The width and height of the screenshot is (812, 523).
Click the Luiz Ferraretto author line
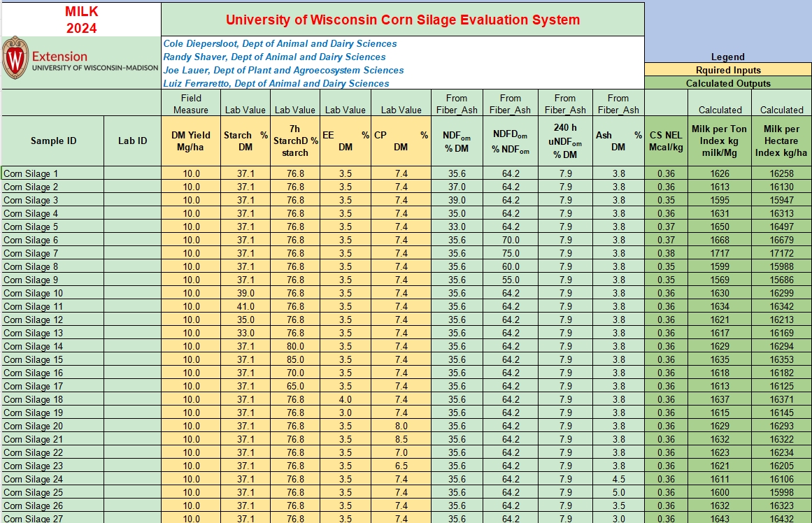coord(276,83)
